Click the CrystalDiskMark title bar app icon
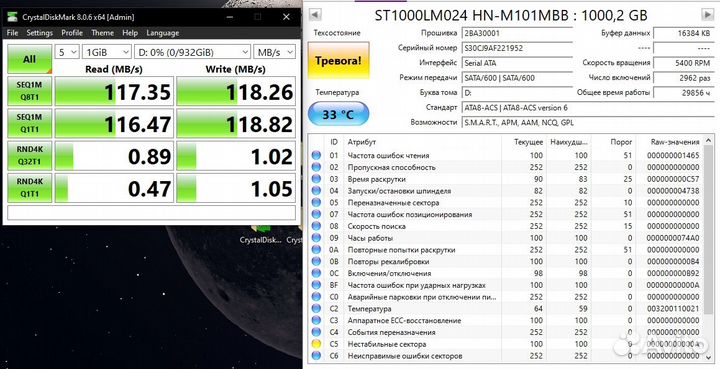This screenshot has width=720, height=369. pyautogui.click(x=12, y=17)
